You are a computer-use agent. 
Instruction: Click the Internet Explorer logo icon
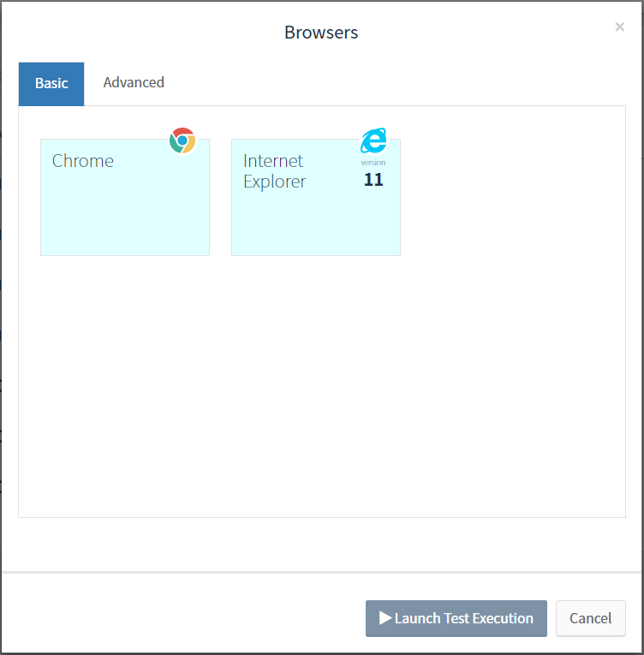coord(373,140)
